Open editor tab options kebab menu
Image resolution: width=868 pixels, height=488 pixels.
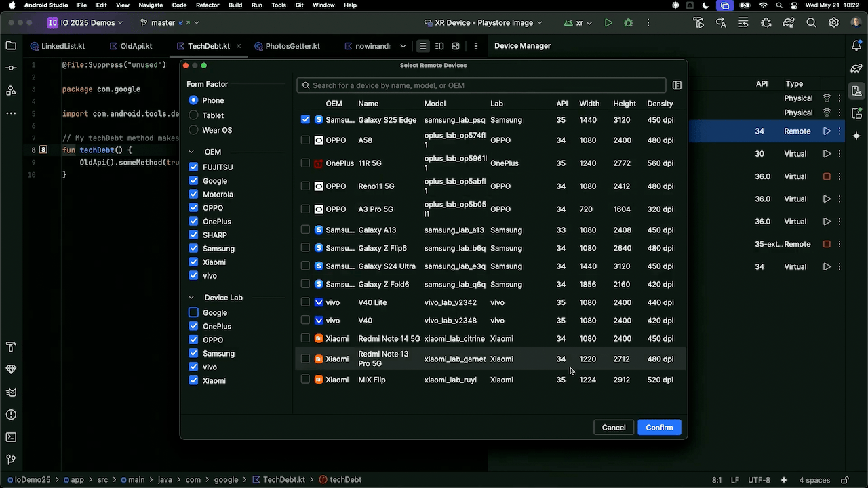click(x=476, y=46)
